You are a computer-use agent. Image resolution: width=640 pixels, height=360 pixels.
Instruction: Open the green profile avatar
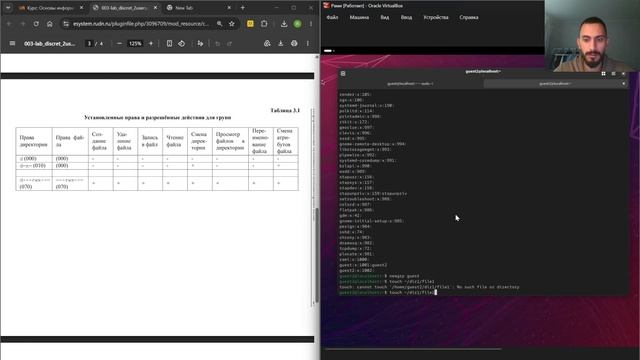pos(298,24)
